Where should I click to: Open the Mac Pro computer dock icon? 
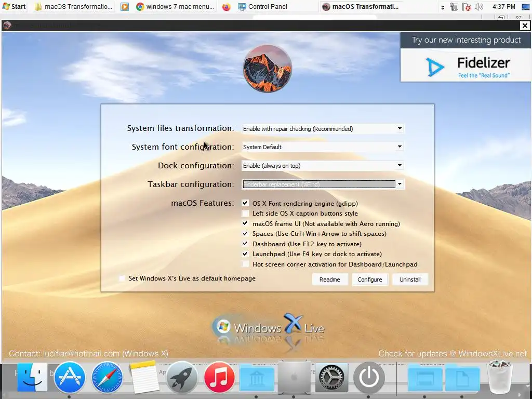pyautogui.click(x=294, y=377)
